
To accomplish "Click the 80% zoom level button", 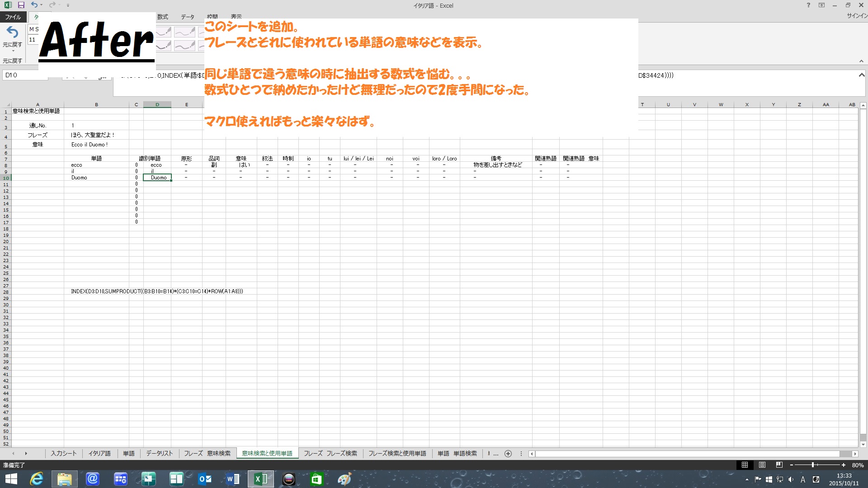I will point(858,465).
